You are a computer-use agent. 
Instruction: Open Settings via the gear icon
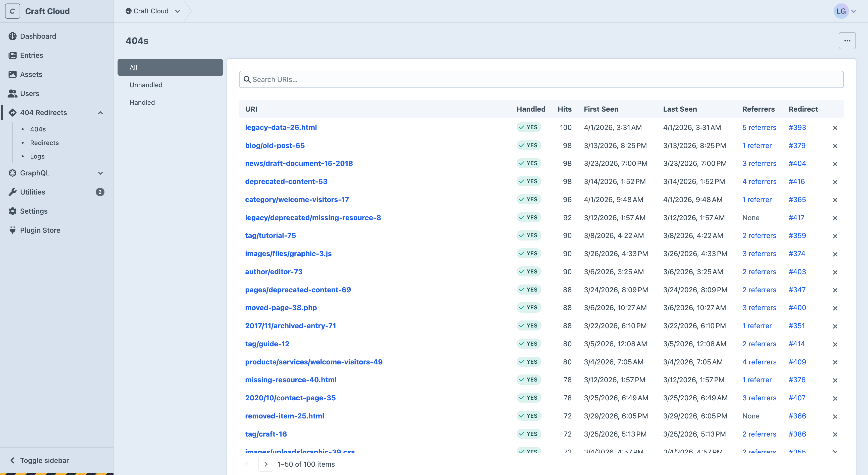[x=13, y=211]
